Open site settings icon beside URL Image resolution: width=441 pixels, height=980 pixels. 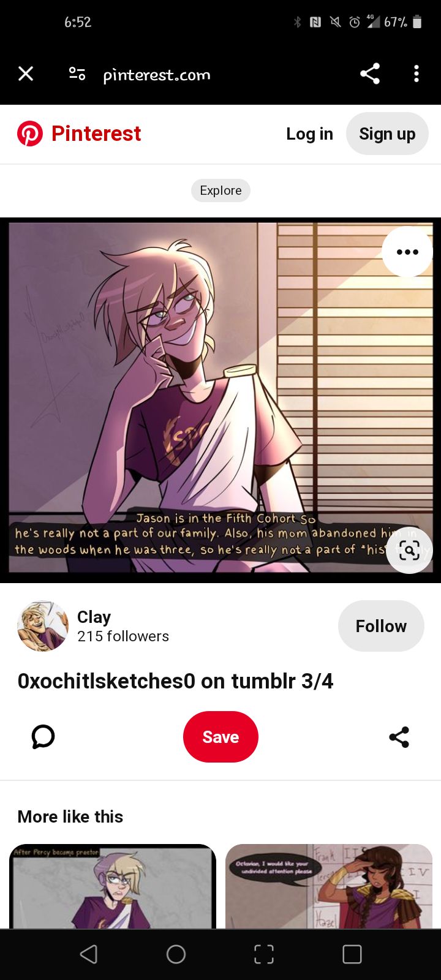[77, 74]
